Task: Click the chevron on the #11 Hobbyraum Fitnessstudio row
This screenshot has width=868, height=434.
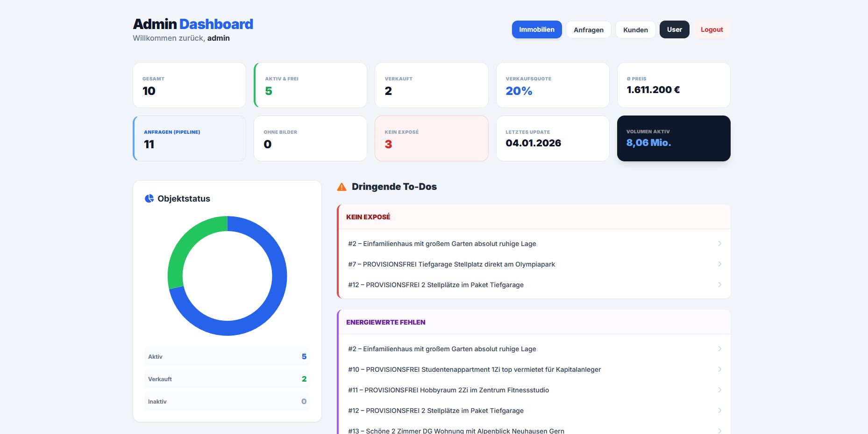Action: coord(719,390)
